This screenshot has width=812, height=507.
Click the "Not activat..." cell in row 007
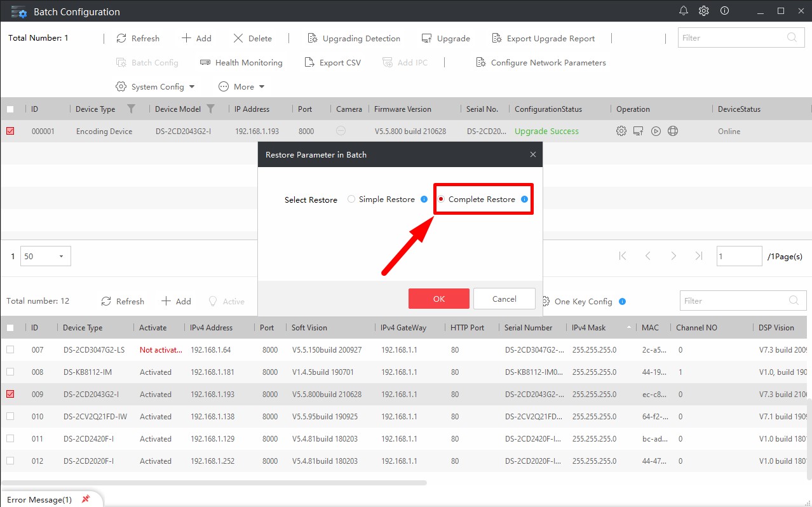161,349
